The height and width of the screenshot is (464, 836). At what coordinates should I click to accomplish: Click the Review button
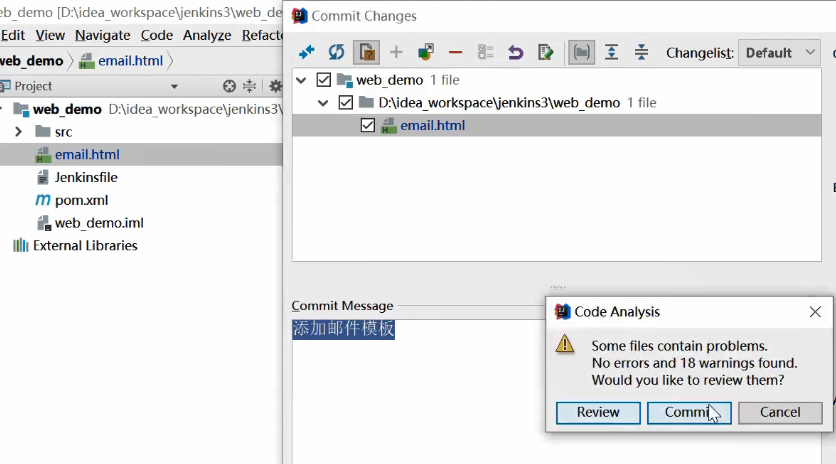click(598, 413)
